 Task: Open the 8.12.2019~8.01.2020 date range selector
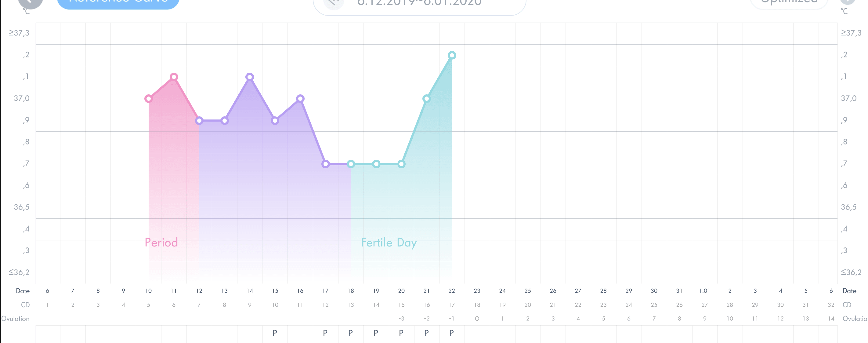pyautogui.click(x=420, y=4)
